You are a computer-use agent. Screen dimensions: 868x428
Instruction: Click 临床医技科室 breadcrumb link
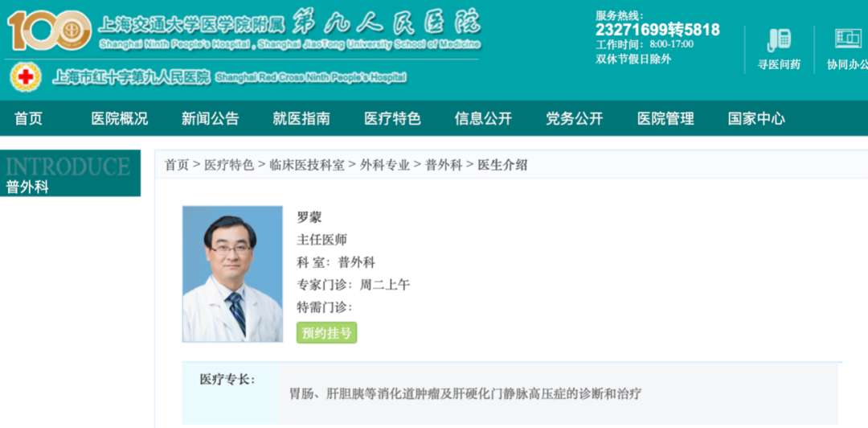pos(307,165)
